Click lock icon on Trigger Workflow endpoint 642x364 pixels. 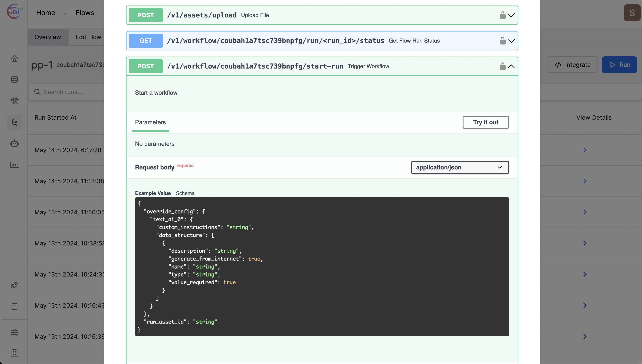(502, 66)
